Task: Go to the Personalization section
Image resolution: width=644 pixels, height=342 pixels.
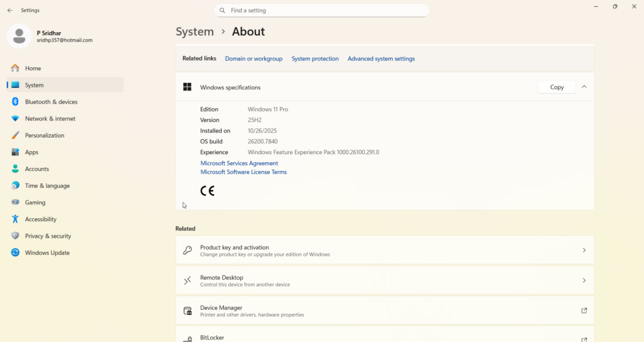Action: [x=65, y=136]
